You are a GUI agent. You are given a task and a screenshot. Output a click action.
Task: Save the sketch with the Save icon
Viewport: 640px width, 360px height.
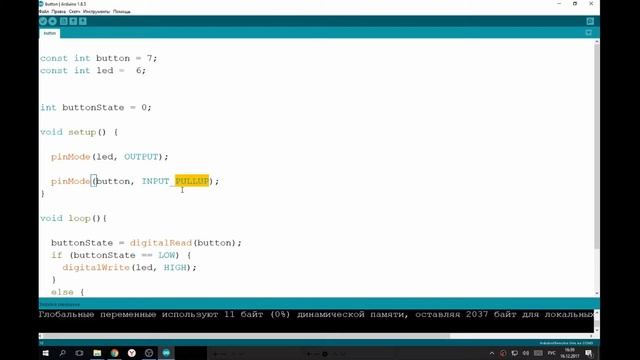pos(82,21)
